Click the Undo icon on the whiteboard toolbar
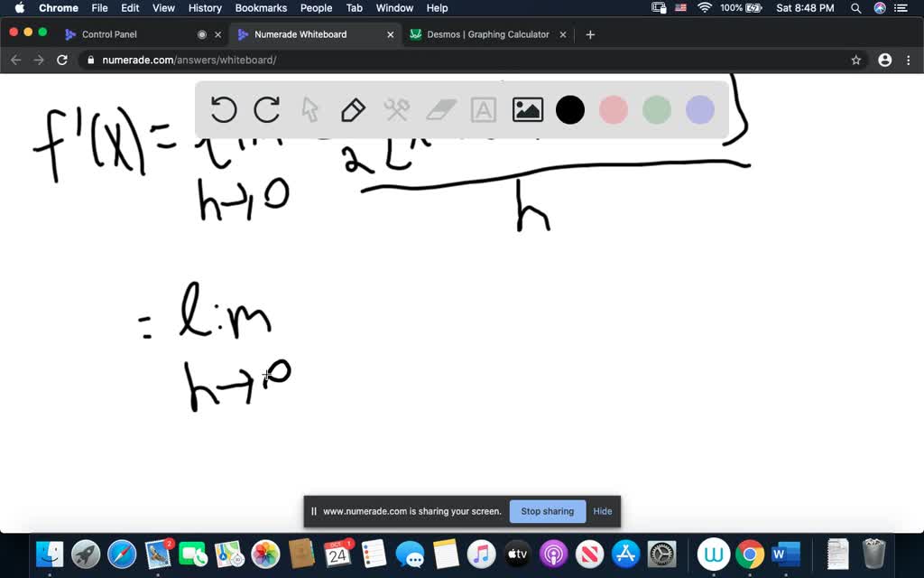 tap(224, 109)
